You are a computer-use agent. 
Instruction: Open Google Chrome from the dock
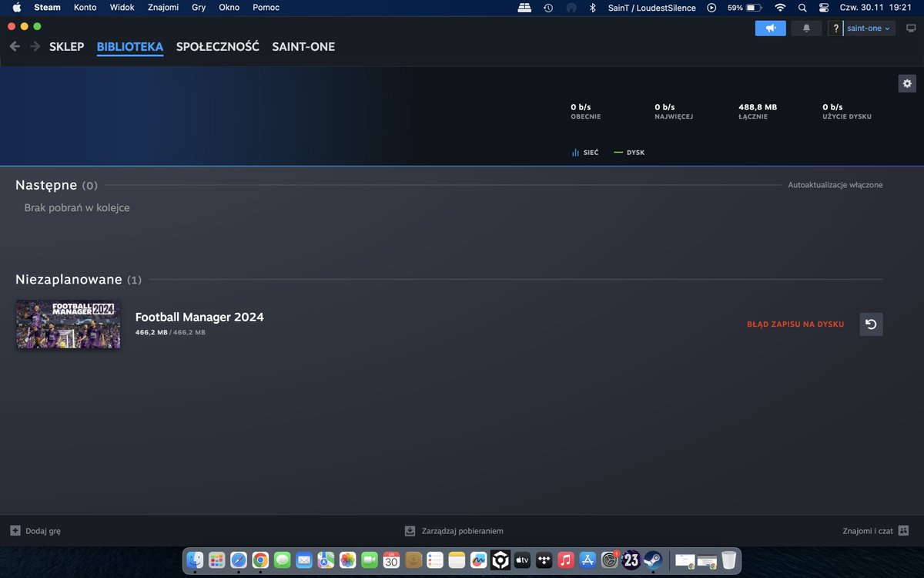260,560
